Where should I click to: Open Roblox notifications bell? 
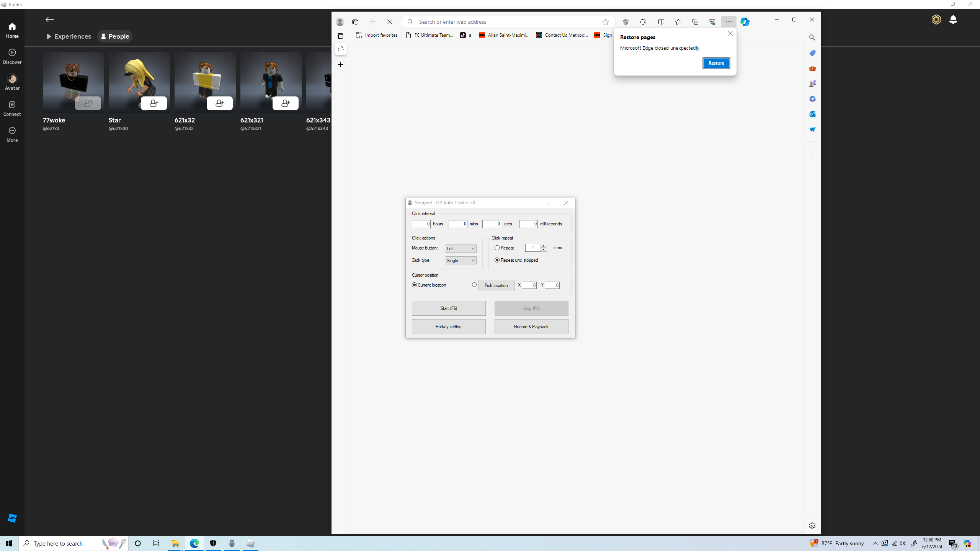[953, 20]
